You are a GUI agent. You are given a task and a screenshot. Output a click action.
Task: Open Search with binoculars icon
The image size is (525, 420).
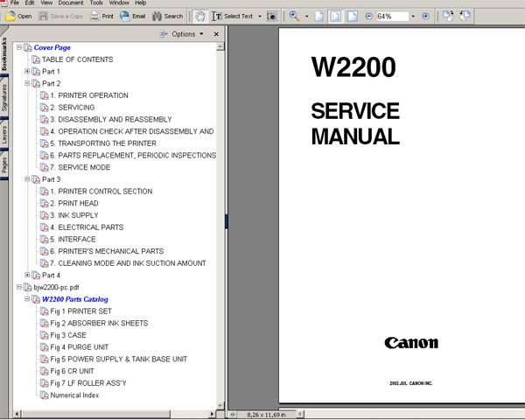pos(167,16)
